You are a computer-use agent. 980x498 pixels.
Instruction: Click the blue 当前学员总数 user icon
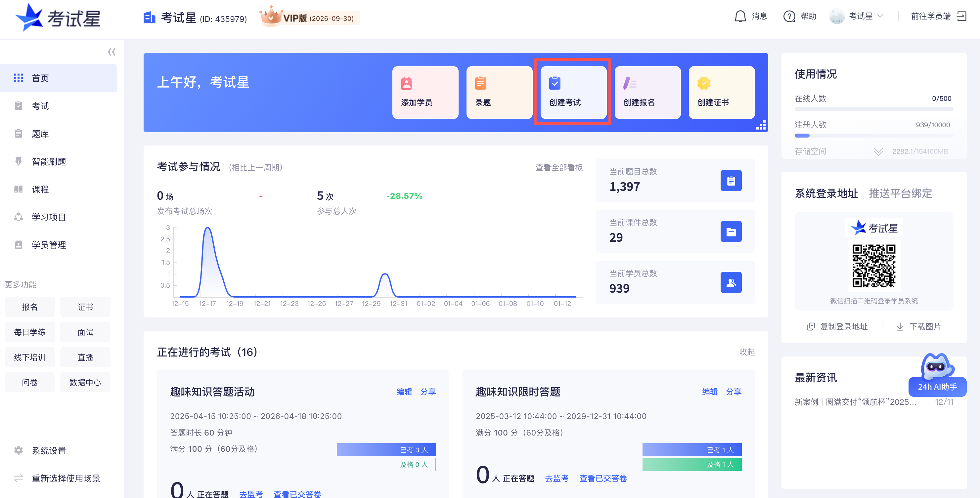coord(731,282)
